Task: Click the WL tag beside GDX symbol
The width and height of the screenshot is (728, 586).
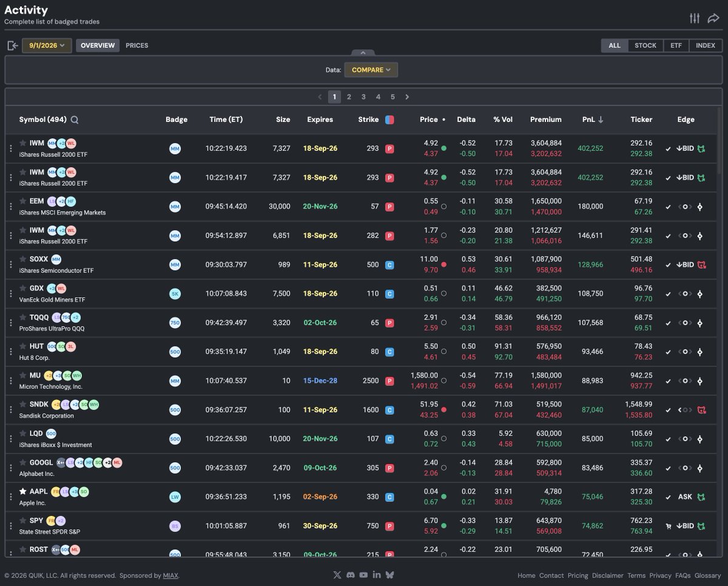Action: [x=61, y=288]
